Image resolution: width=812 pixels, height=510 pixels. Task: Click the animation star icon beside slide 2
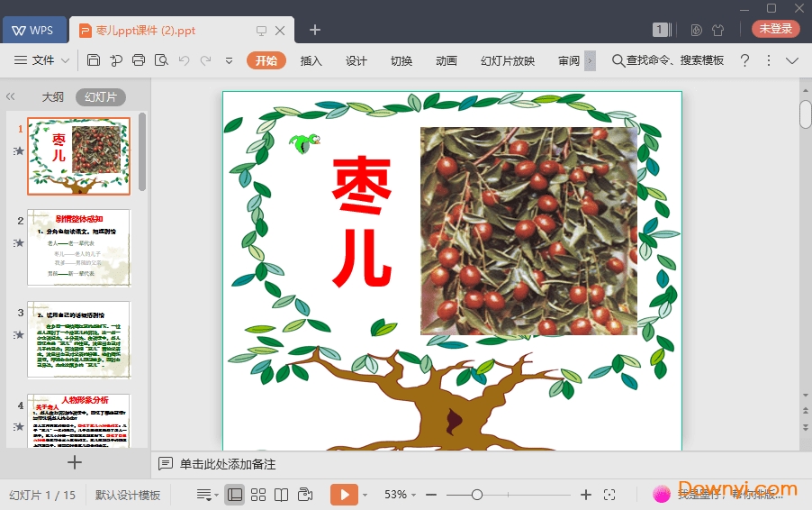tap(19, 242)
